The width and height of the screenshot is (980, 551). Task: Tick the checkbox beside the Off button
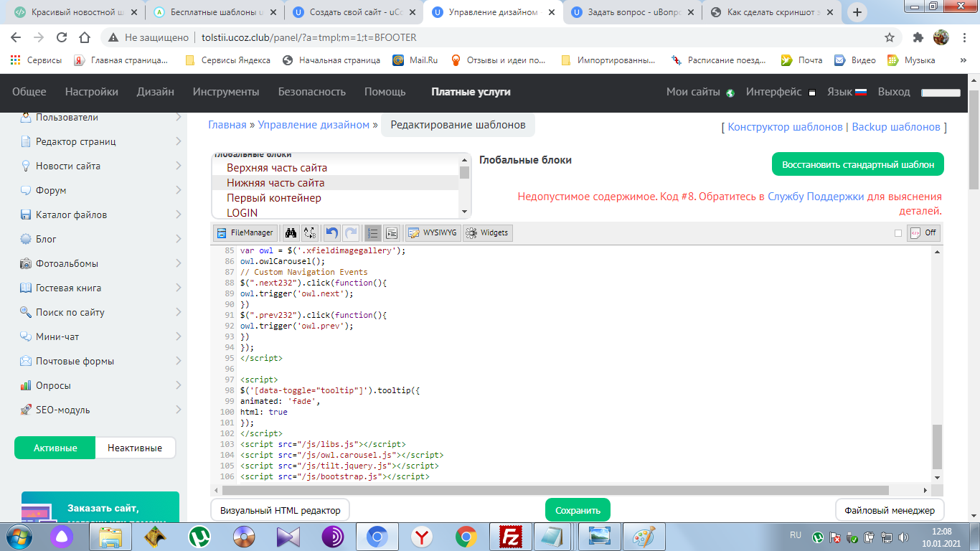click(x=898, y=232)
